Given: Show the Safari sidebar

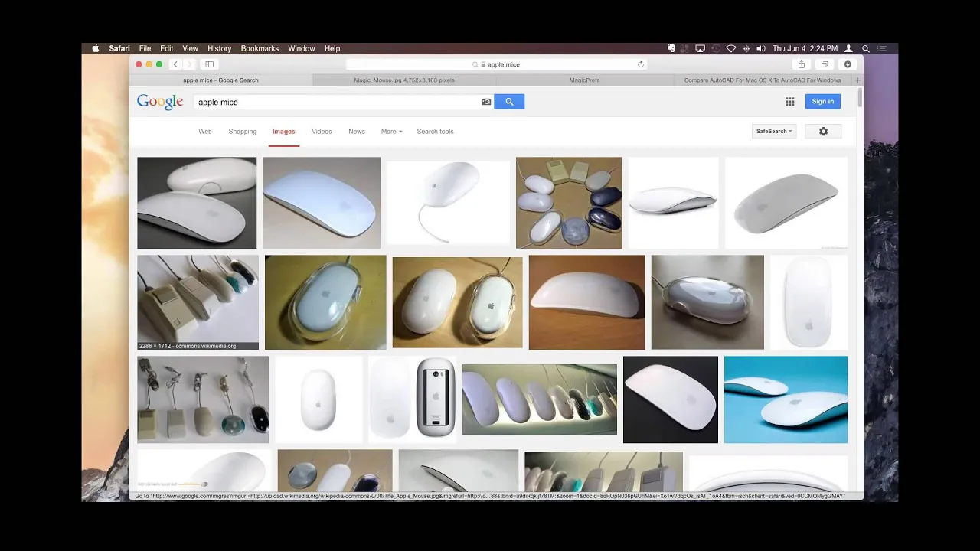Looking at the screenshot, I should pyautogui.click(x=209, y=64).
